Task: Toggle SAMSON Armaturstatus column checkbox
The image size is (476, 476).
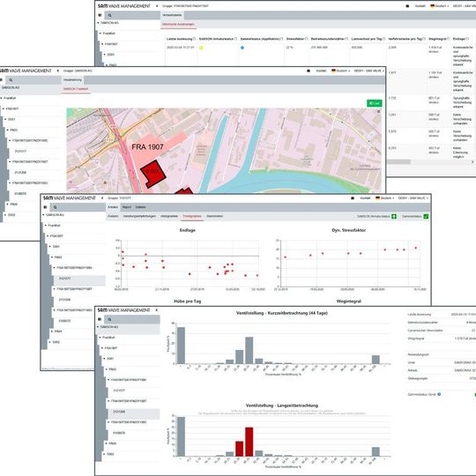Action: pos(235,39)
